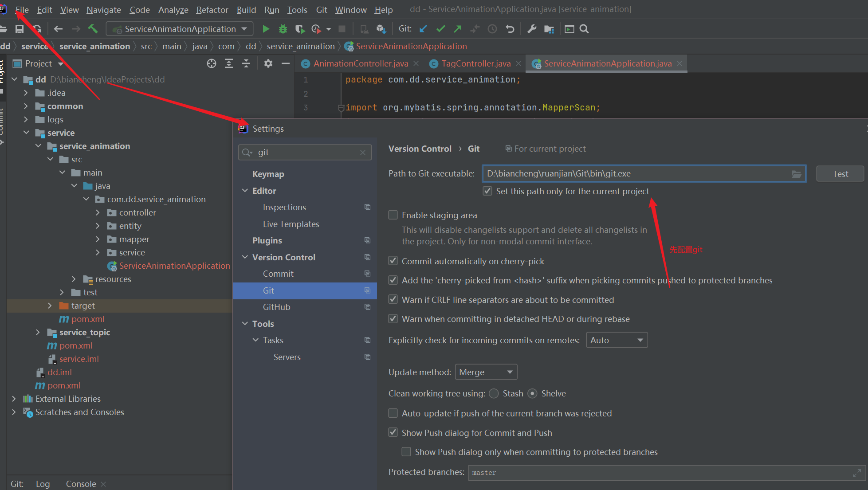Image resolution: width=868 pixels, height=490 pixels.
Task: Open the File menu
Action: pyautogui.click(x=22, y=10)
